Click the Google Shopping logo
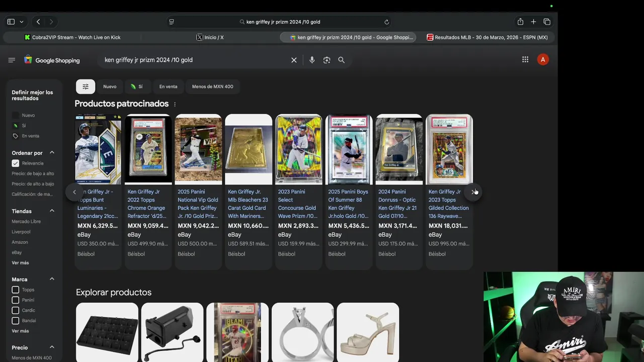 click(52, 60)
